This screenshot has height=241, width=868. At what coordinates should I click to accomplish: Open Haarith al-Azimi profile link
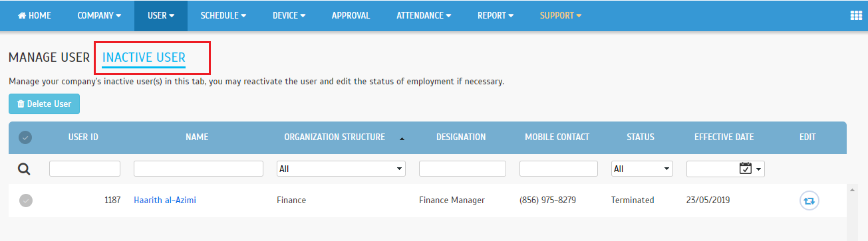pyautogui.click(x=165, y=200)
